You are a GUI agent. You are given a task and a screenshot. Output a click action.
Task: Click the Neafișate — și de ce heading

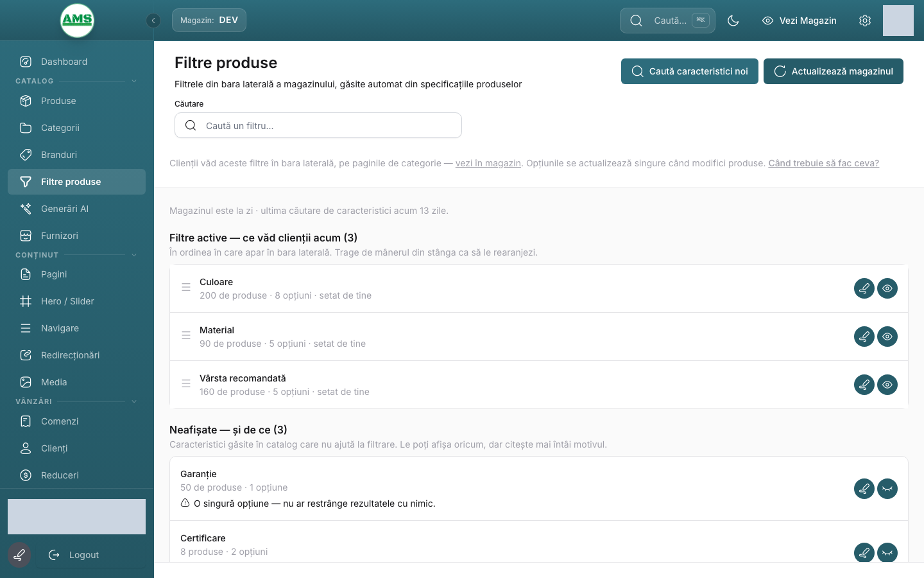tap(228, 430)
